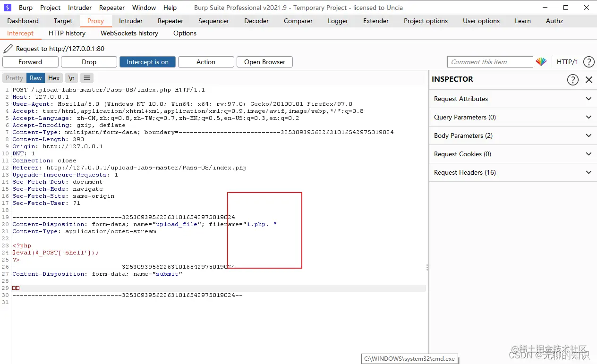This screenshot has height=364, width=597.
Task: Open the Burp menu
Action: click(26, 8)
